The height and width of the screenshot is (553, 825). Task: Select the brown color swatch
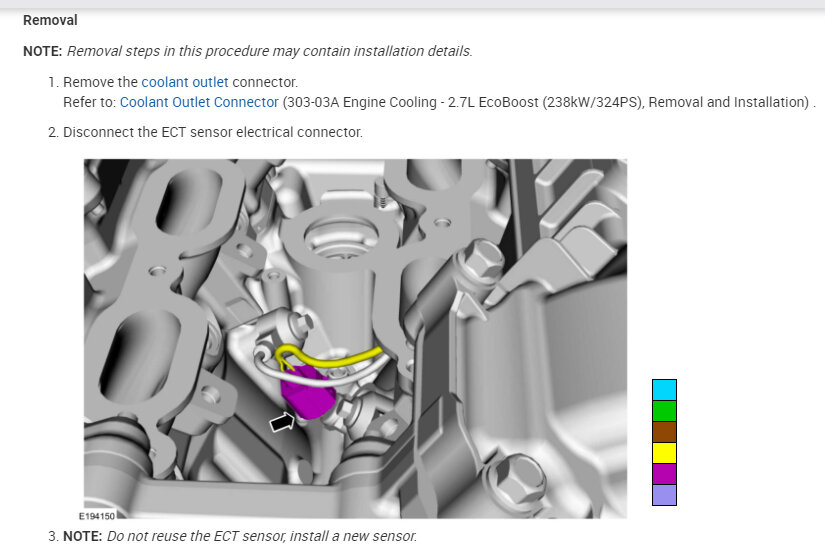coord(664,432)
